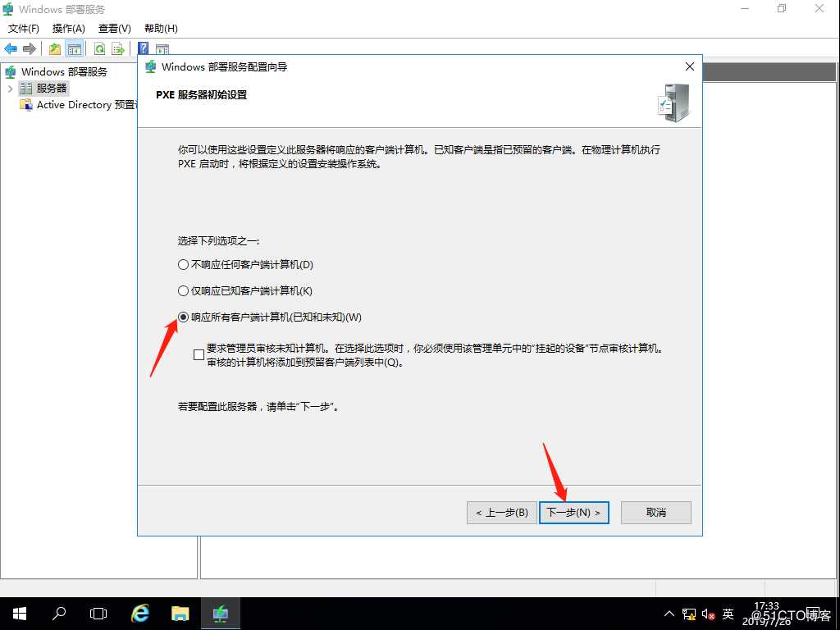The width and height of the screenshot is (840, 630).
Task: Open the 操作(A) menu
Action: click(69, 29)
